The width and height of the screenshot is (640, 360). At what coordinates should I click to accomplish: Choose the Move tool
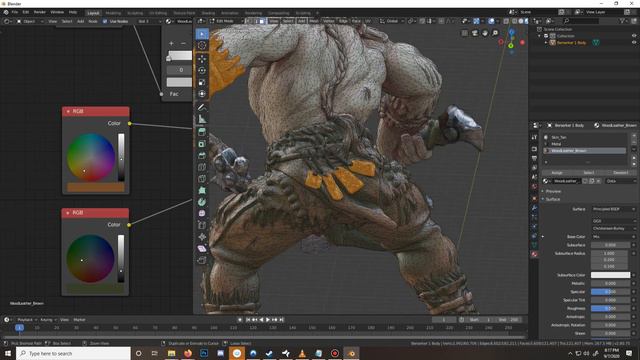[x=202, y=59]
